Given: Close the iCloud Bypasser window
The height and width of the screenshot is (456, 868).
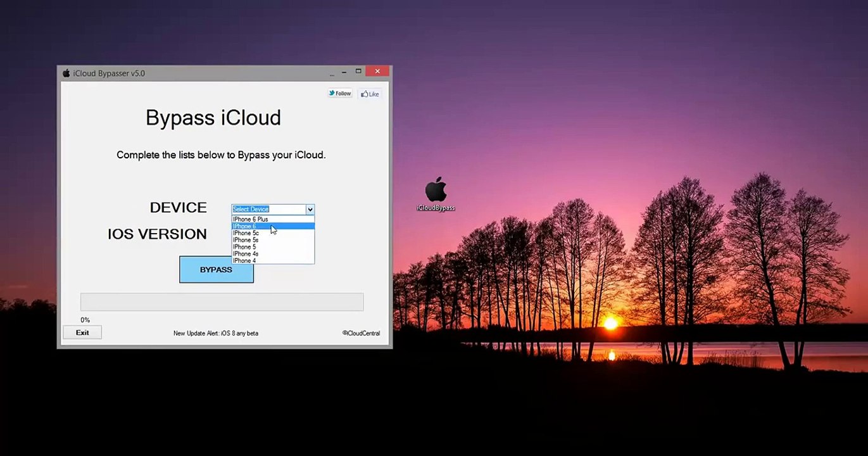Looking at the screenshot, I should pyautogui.click(x=378, y=72).
